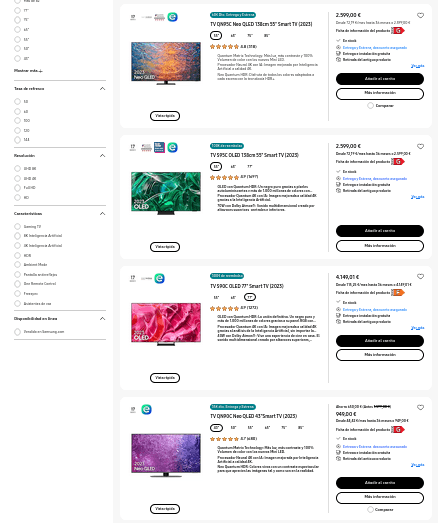This screenshot has width=438, height=523.
Task: Collapse the Tasa de refresco filter section
Action: pos(102,89)
